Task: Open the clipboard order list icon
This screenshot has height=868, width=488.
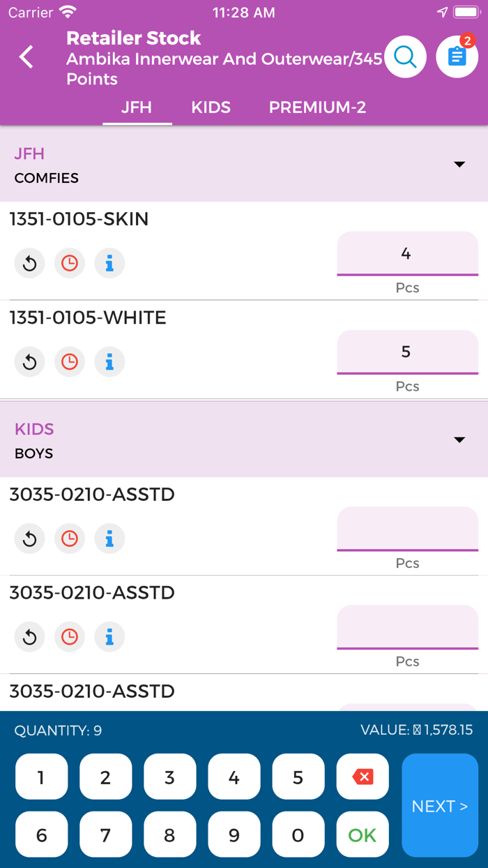Action: pos(457,57)
